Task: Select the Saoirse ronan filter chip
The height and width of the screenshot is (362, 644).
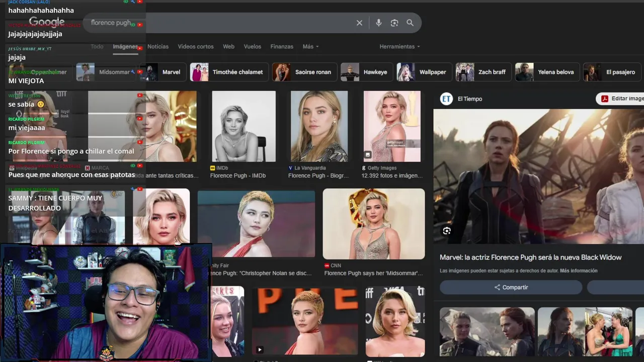Action: pyautogui.click(x=305, y=72)
